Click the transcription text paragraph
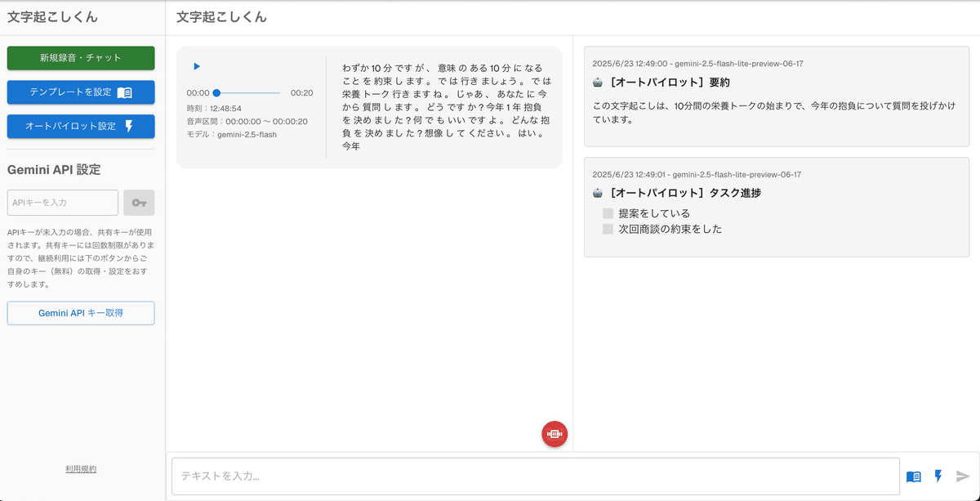The image size is (980, 501). click(x=446, y=107)
